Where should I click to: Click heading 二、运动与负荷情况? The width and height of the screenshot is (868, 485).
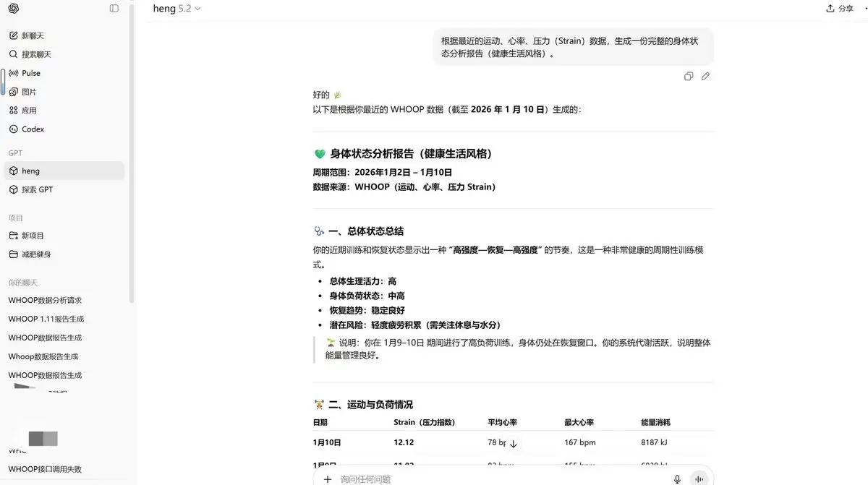coord(370,405)
